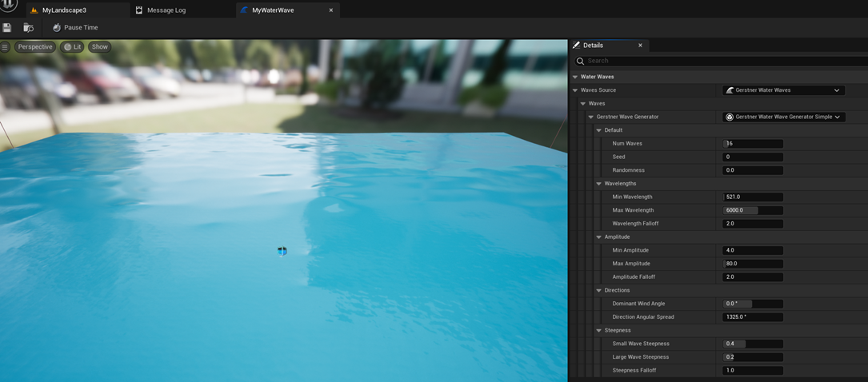
Task: Click the search magnifier icon in Details
Action: click(x=580, y=61)
